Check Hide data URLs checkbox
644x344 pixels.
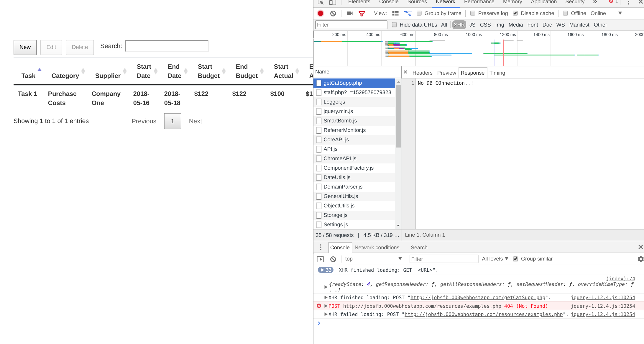click(394, 25)
